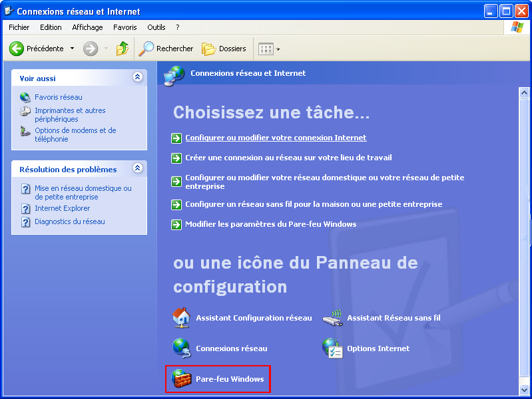Open the Forward history dropdown arrow
This screenshot has height=399, width=532.
(106, 49)
